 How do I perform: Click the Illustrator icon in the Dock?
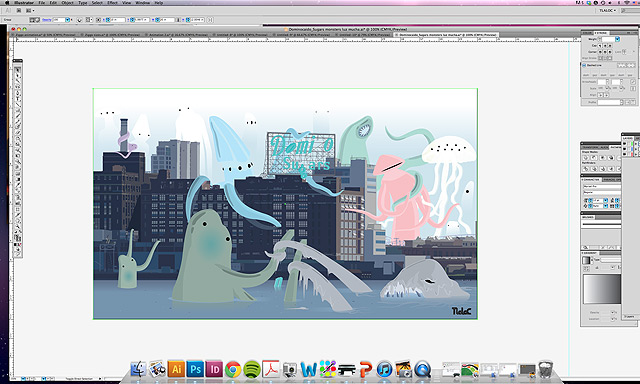tap(176, 369)
